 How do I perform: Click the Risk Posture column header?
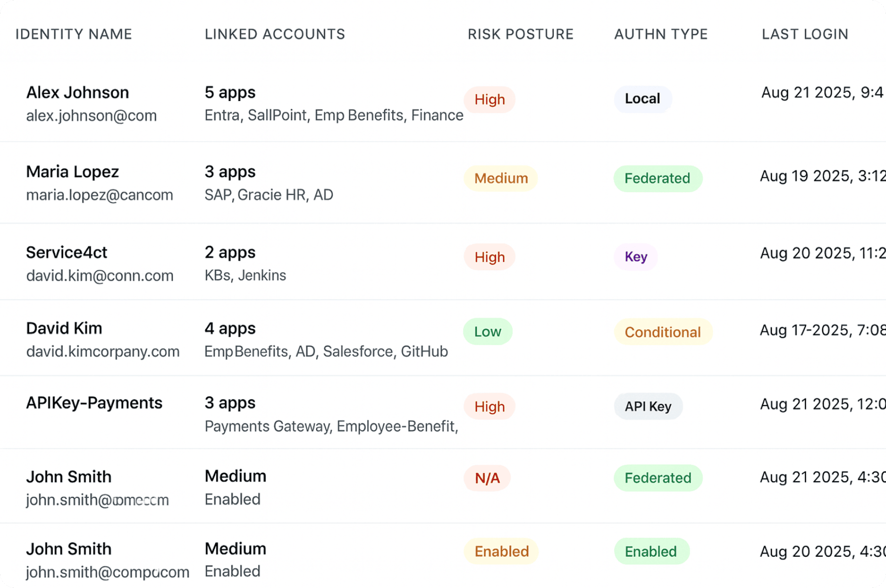pos(520,34)
